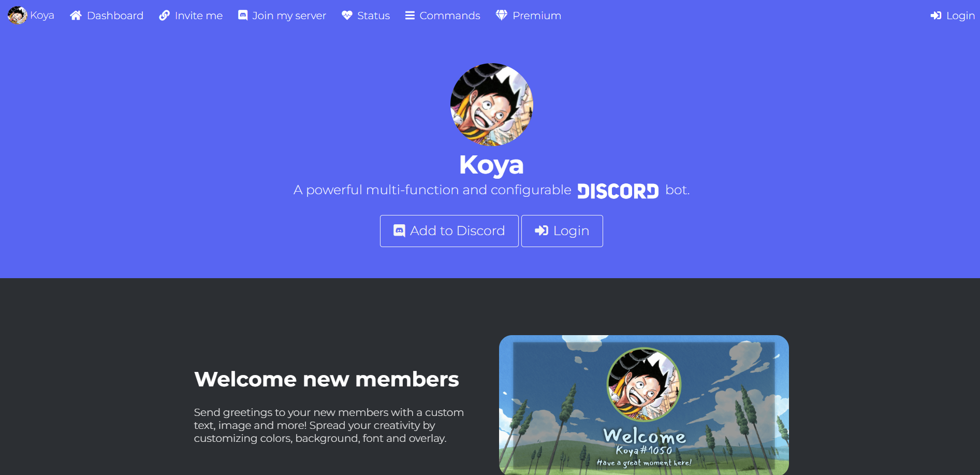Viewport: 980px width, 475px height.
Task: Click the house icon beside Dashboard
Action: [76, 16]
